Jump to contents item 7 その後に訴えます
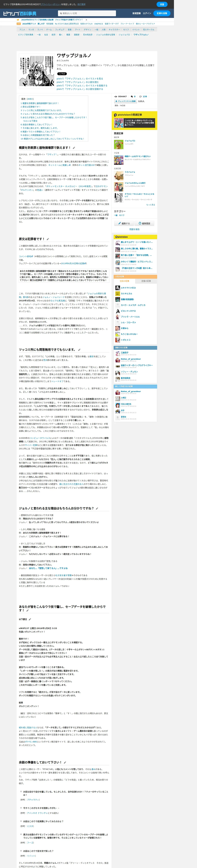Viewport: 197px width, 868px height. pos(39,128)
